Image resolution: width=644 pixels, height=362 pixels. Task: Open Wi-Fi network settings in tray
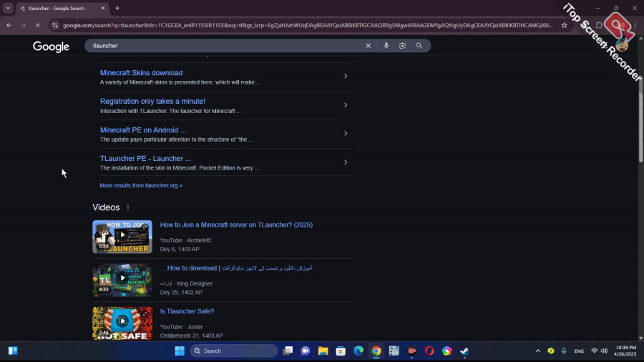[594, 351]
